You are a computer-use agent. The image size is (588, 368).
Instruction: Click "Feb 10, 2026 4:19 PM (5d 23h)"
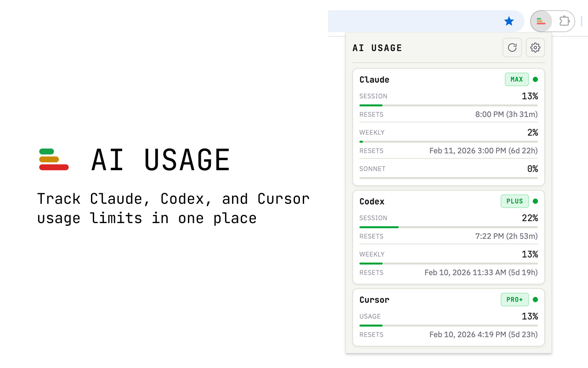[484, 335]
